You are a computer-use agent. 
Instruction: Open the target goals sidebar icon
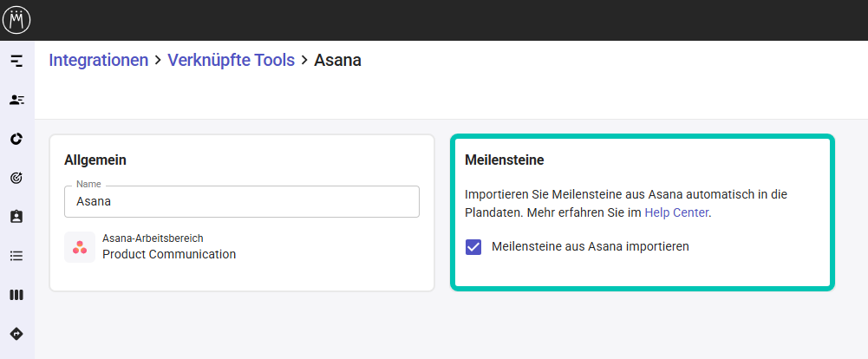click(16, 178)
